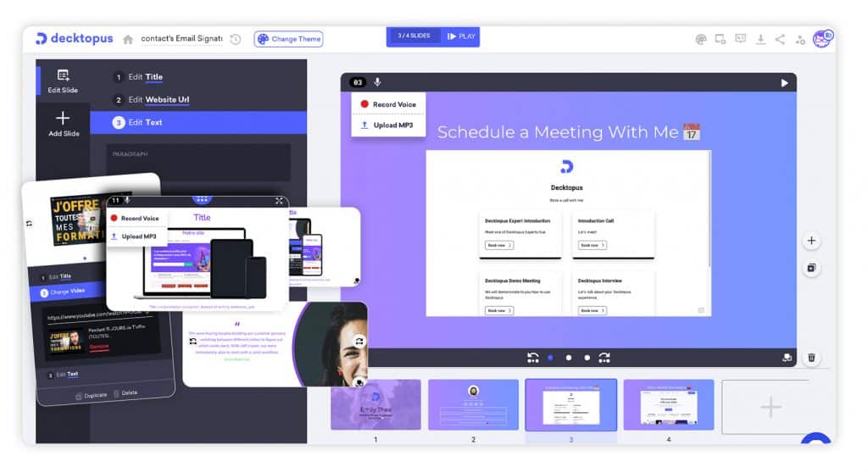Delete slide with trash can icon
The height and width of the screenshot is (473, 868).
pyautogui.click(x=811, y=358)
